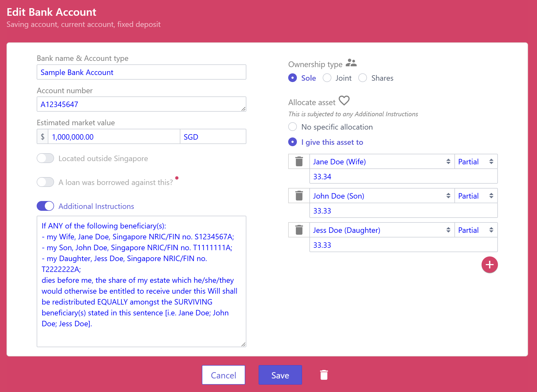Screen dimensions: 537x392
Task: Select No specific allocation option
Action: 293,127
